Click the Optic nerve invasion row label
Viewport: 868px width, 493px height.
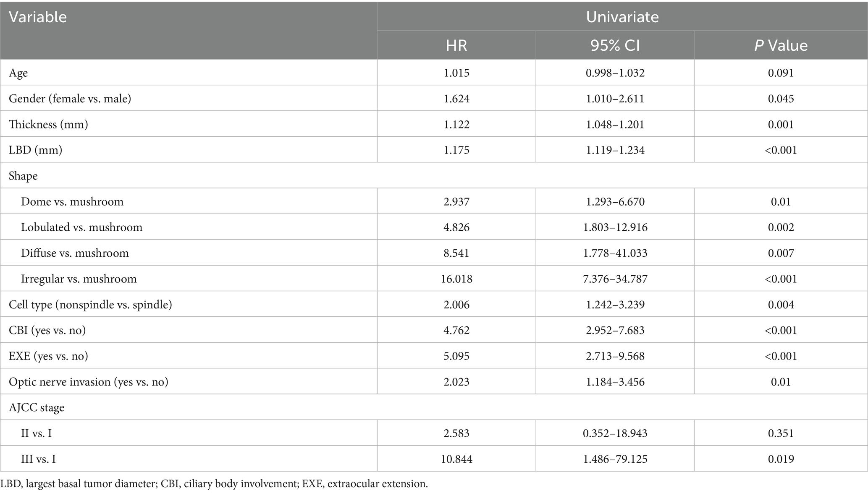pos(89,382)
